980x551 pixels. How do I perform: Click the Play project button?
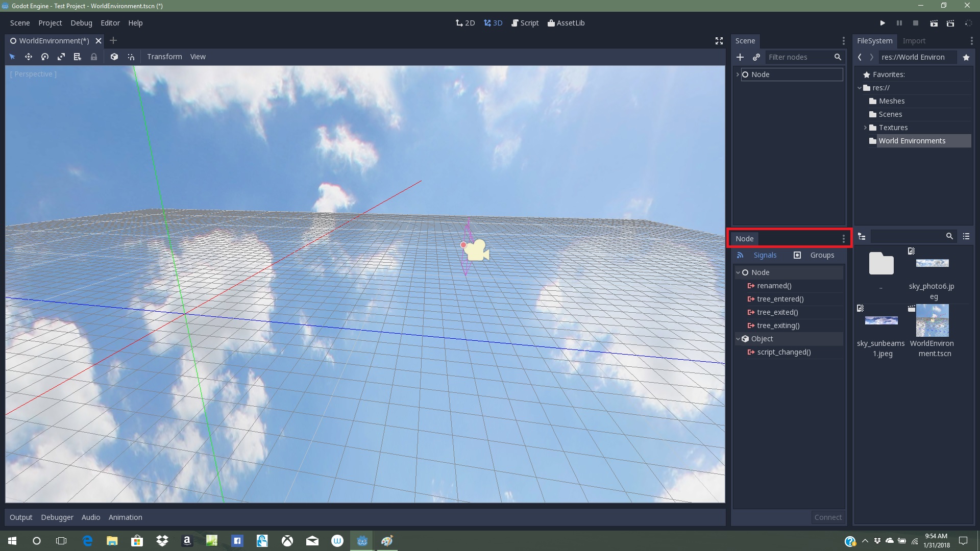coord(883,23)
